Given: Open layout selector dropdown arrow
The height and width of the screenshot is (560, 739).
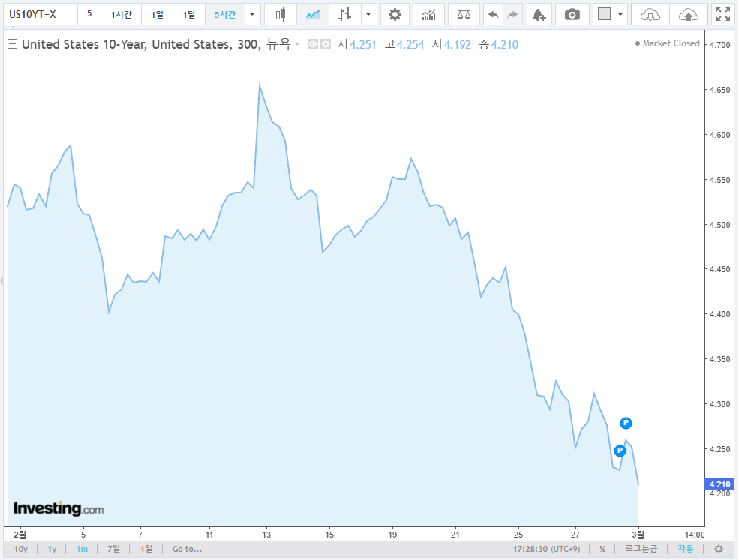Looking at the screenshot, I should 620,14.
